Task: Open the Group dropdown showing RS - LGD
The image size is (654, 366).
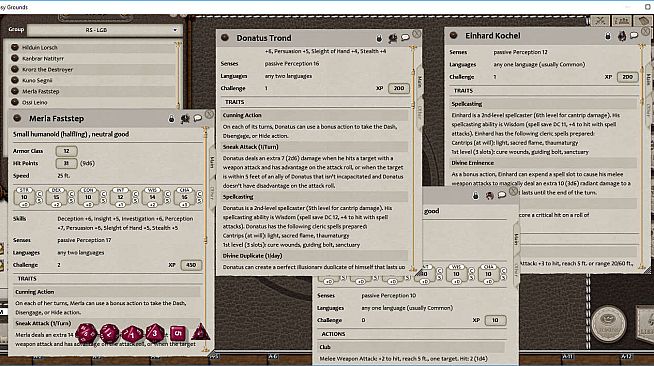Action: (104, 30)
